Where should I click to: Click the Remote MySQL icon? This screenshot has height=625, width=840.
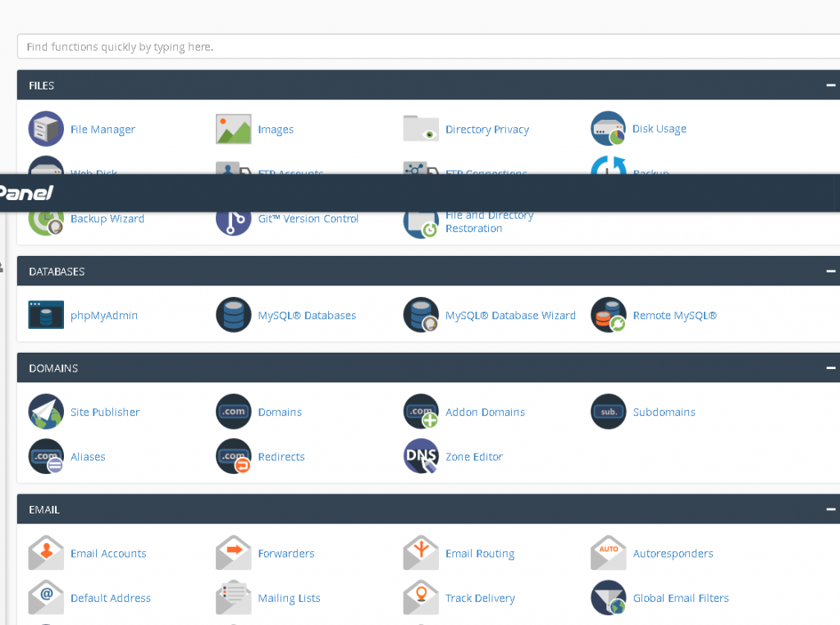(609, 315)
